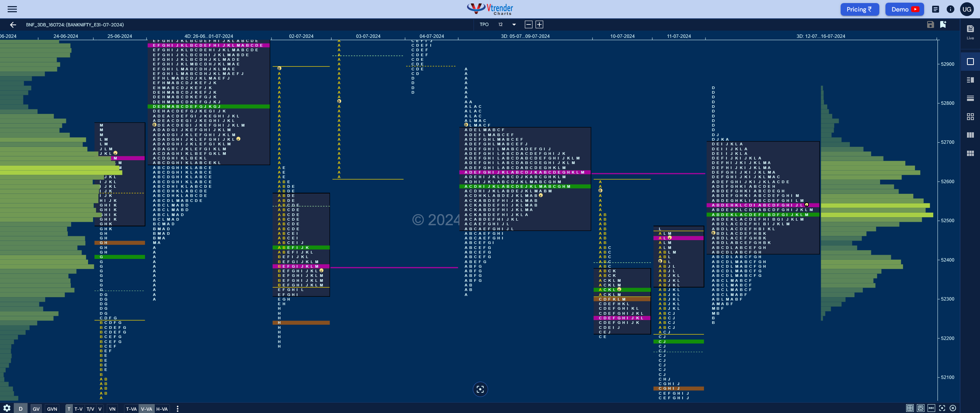Select the 25-06-2024 date header
The width and height of the screenshot is (980, 413).
pyautogui.click(x=119, y=36)
